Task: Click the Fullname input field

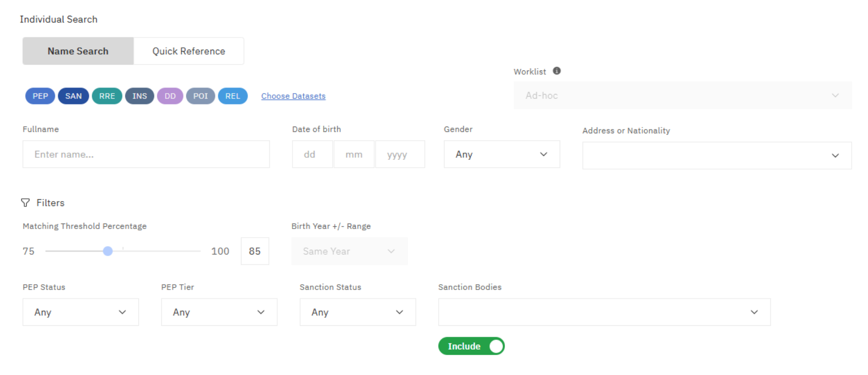Action: (146, 155)
